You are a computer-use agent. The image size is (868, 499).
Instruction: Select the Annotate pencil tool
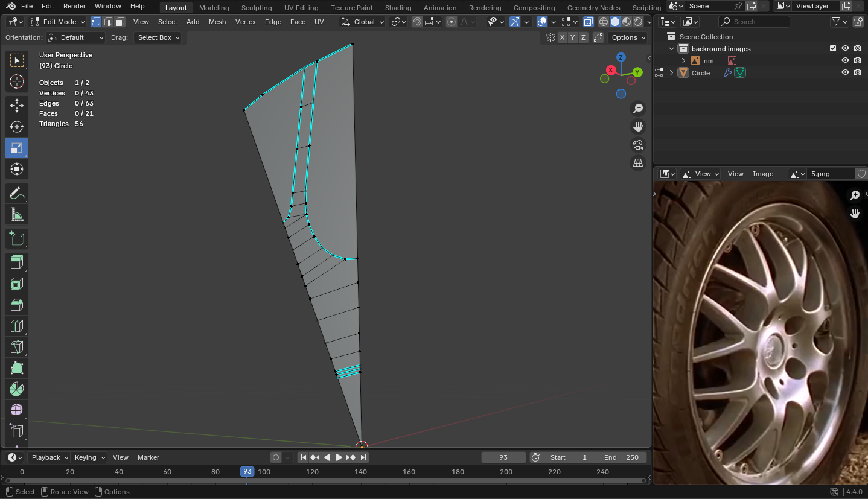point(17,193)
